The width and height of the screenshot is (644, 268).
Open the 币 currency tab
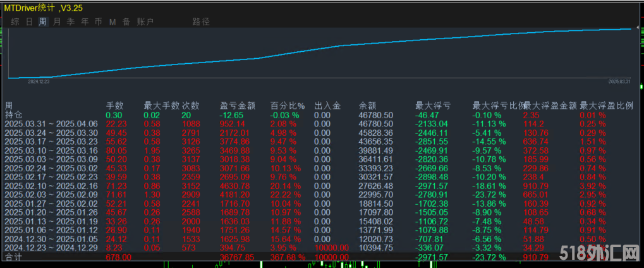(99, 21)
